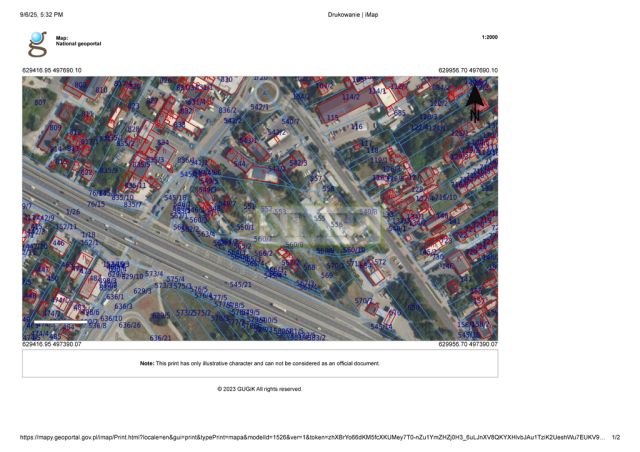Image resolution: width=640 pixels, height=452 pixels.
Task: Click parcel label '573/4'
Action: 154,274
